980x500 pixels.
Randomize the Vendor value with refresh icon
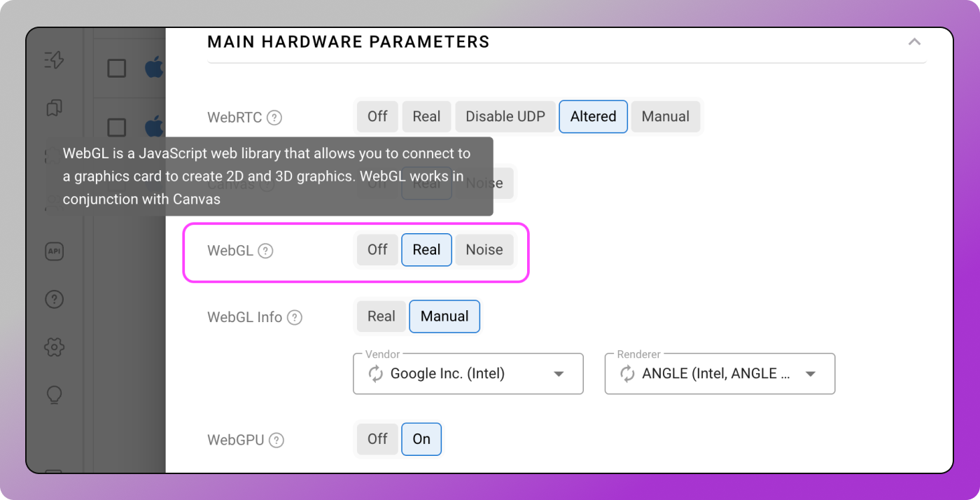click(x=376, y=374)
